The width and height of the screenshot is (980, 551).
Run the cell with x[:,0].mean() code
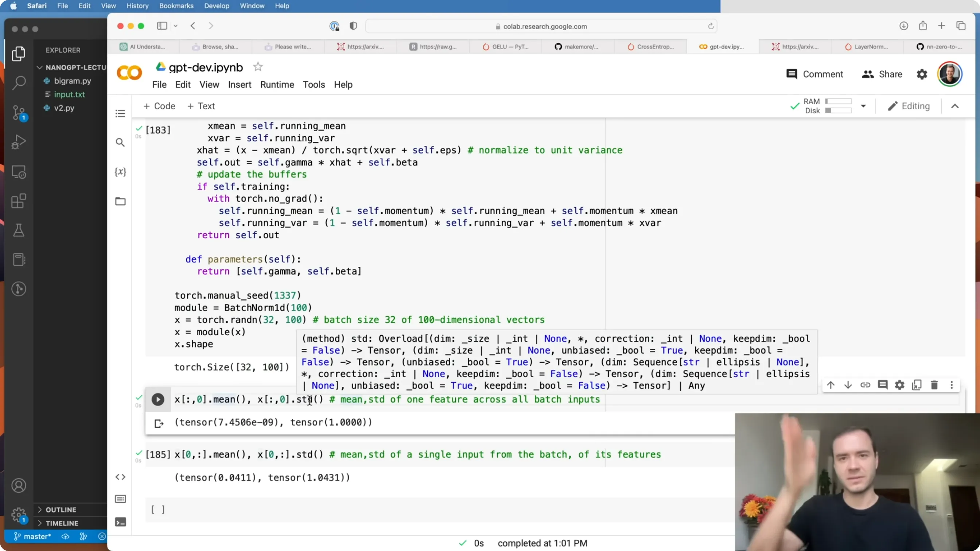tap(158, 399)
